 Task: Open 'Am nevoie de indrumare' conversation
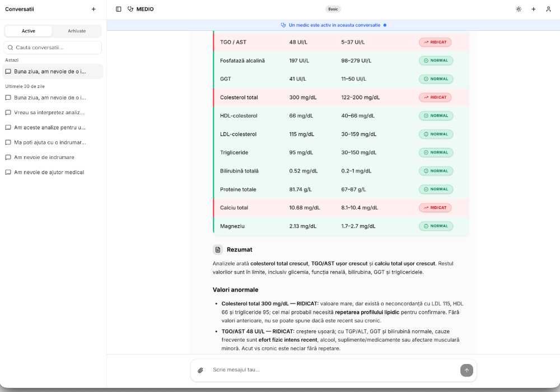(x=53, y=157)
